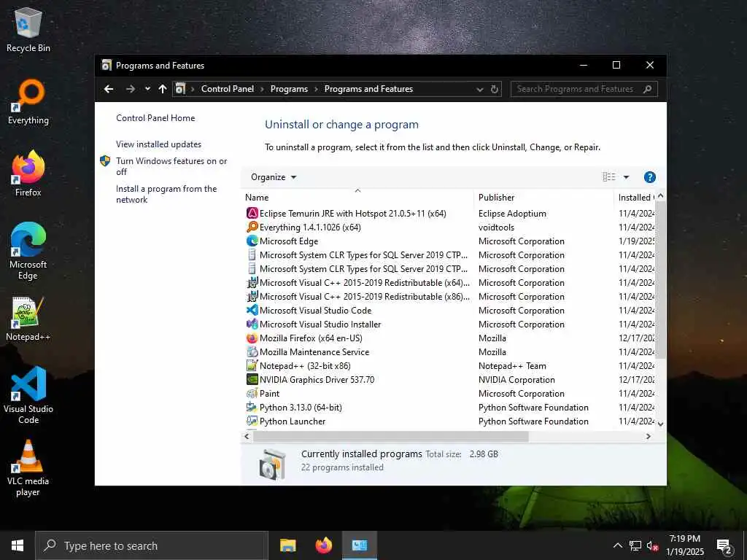This screenshot has width=747, height=560.
Task: Open Recycle Bin on desktop
Action: click(28, 29)
